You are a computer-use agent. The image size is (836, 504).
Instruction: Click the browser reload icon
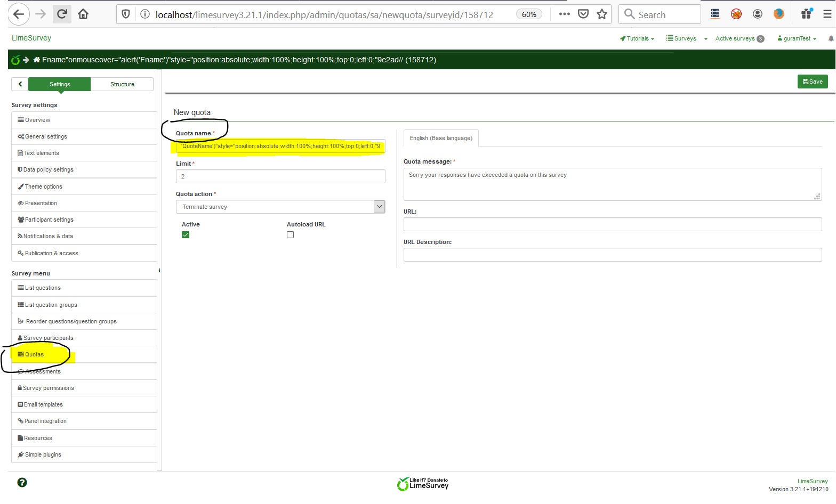[62, 14]
